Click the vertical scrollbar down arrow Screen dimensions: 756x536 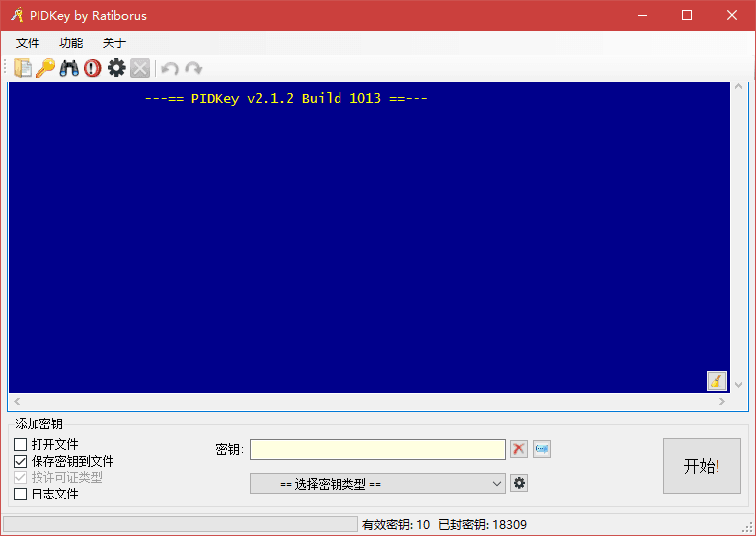point(738,385)
